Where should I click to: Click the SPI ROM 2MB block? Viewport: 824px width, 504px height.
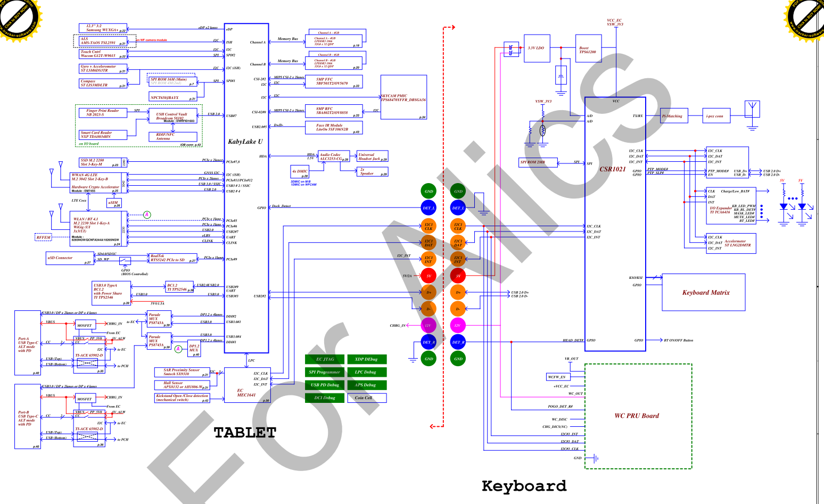539,162
